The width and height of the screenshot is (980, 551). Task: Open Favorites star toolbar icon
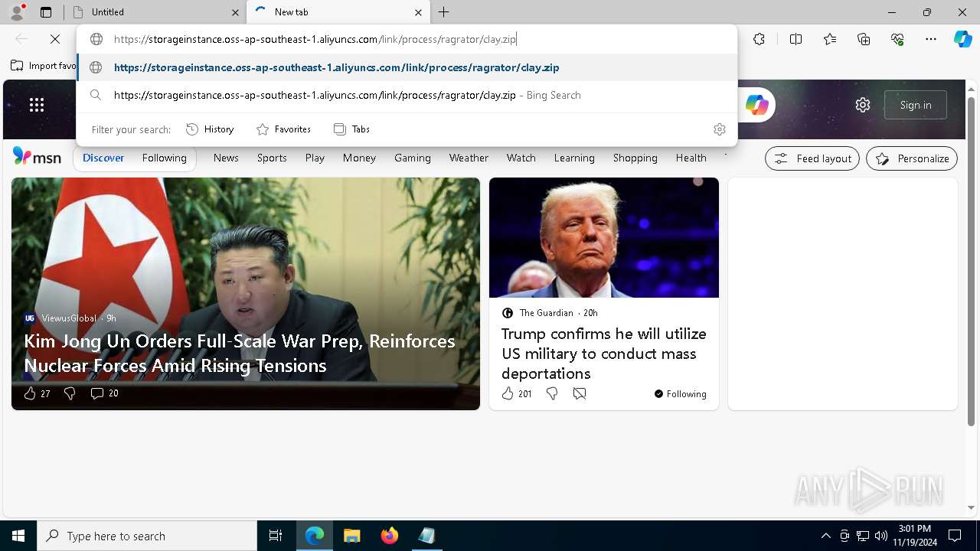coord(830,39)
